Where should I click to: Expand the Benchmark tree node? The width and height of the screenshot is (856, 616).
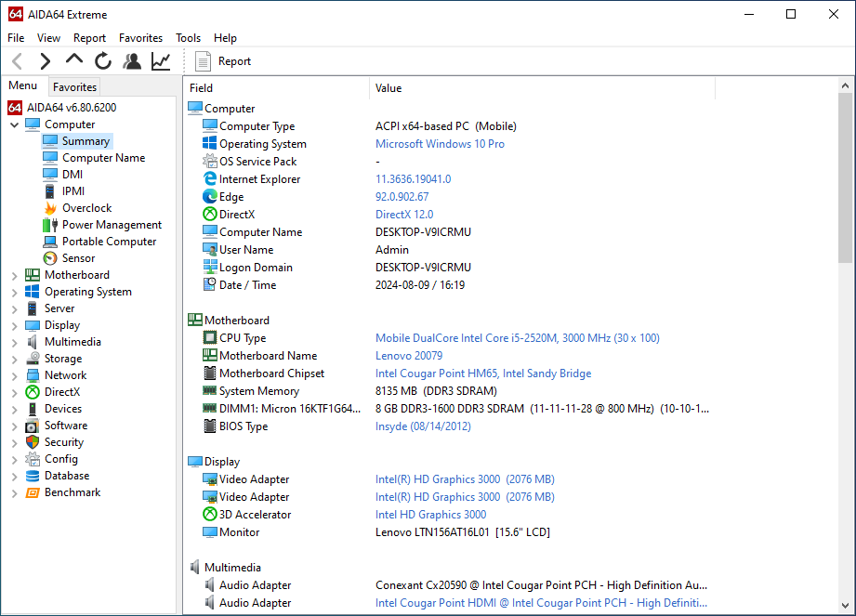(15, 492)
